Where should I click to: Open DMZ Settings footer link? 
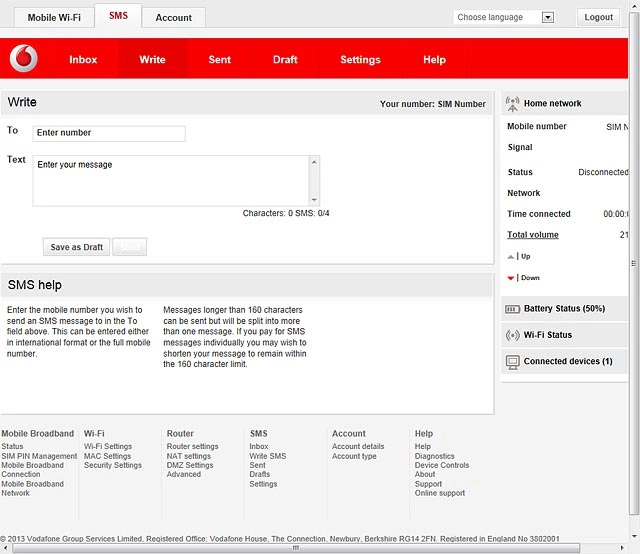pos(190,465)
